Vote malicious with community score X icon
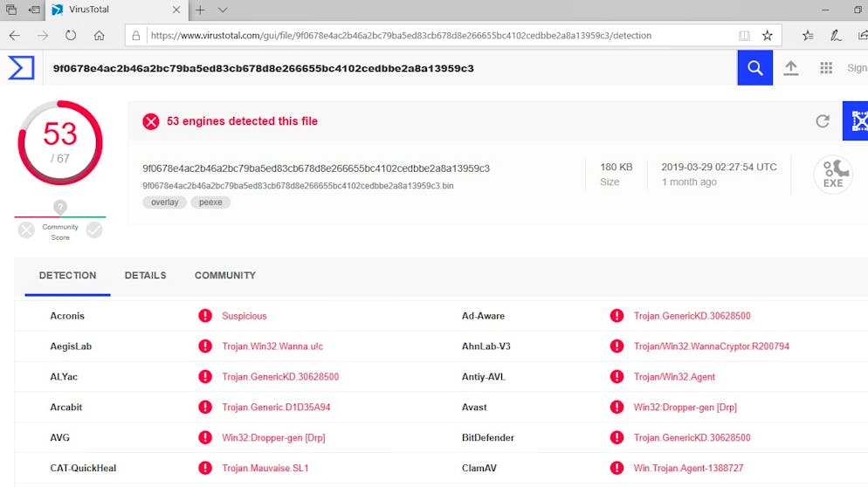The height and width of the screenshot is (487, 868). 26,230
